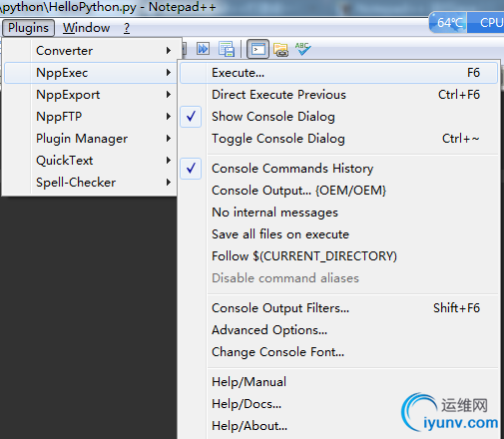504x439 pixels.
Task: Expand the Spell-Checker submenu
Action: coord(91,183)
